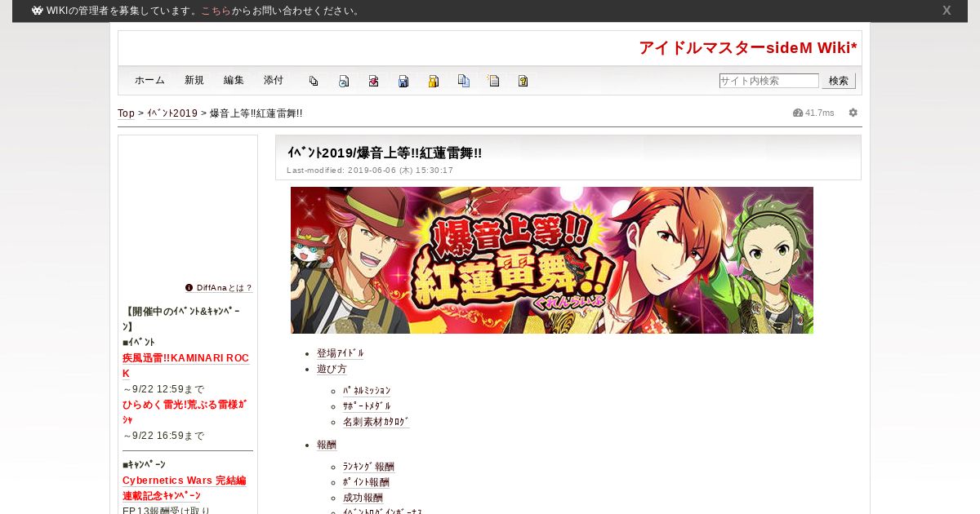
Task: Jump to 登場ｱｲﾄﾞﾙ section
Action: click(341, 353)
